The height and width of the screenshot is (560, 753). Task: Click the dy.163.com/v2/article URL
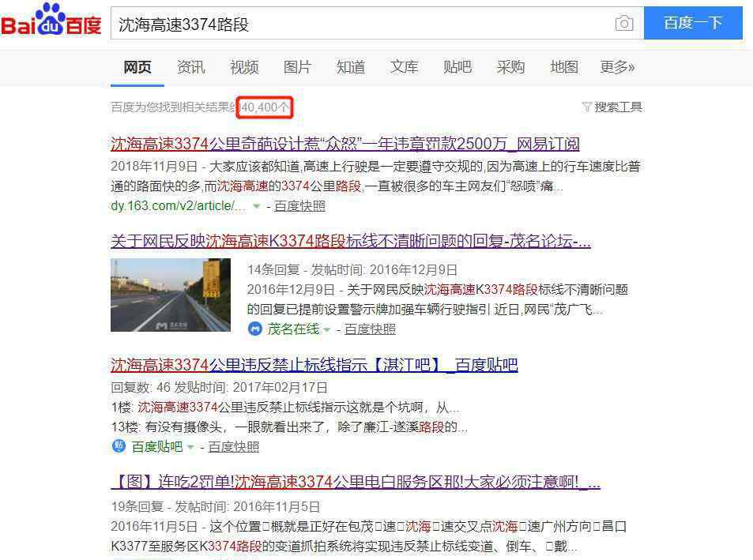click(178, 206)
